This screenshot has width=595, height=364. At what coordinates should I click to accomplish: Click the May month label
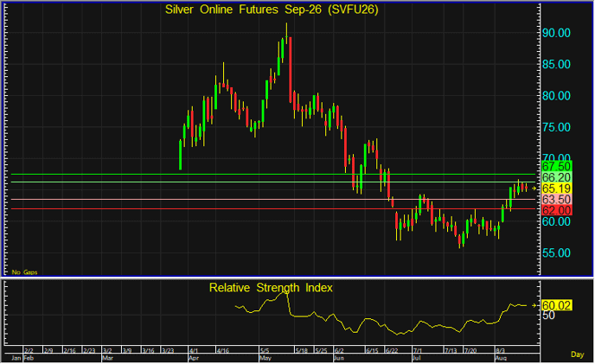tap(266, 358)
